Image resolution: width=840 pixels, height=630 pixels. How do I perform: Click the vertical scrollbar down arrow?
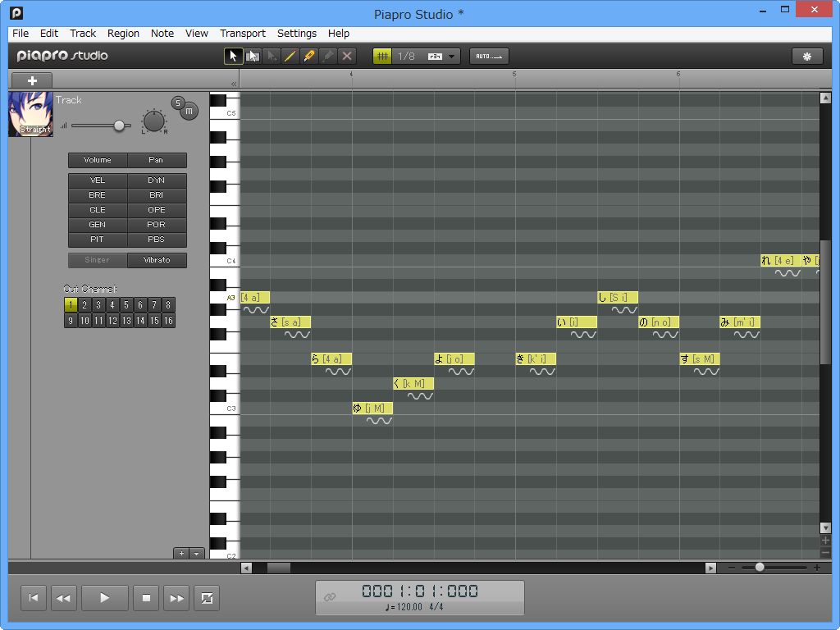coord(825,528)
